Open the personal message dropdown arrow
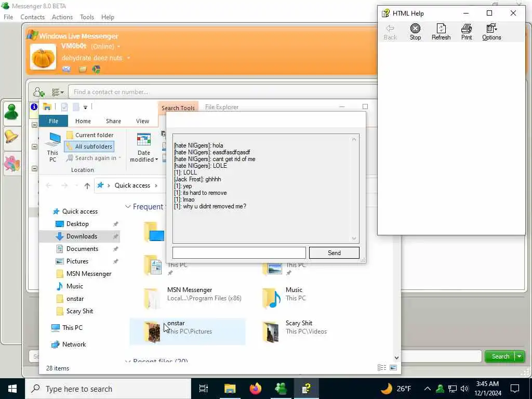Viewport: 532px width, 399px height. point(129,58)
